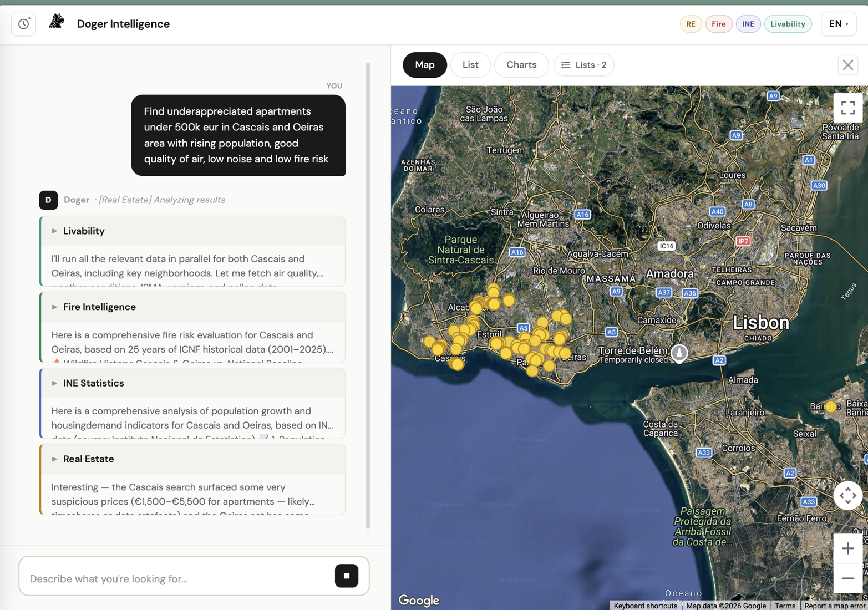The width and height of the screenshot is (868, 610).
Task: Click the Doger Intelligence logo icon
Action: 57,22
